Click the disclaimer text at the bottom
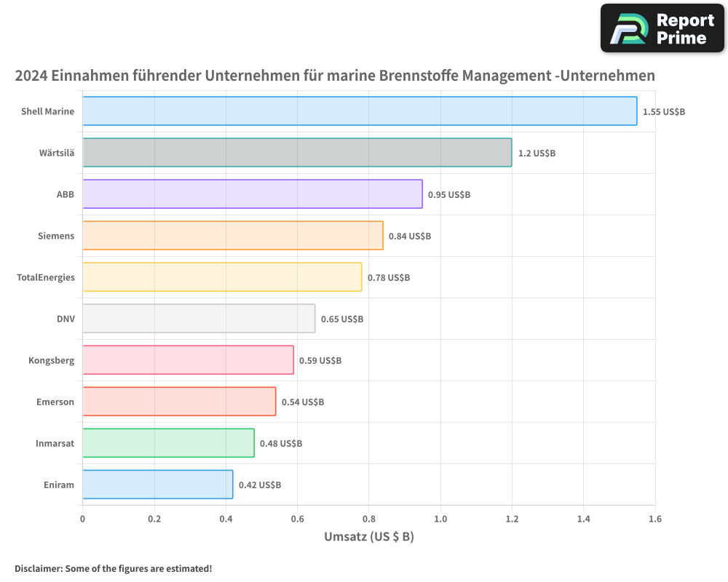 click(x=113, y=569)
